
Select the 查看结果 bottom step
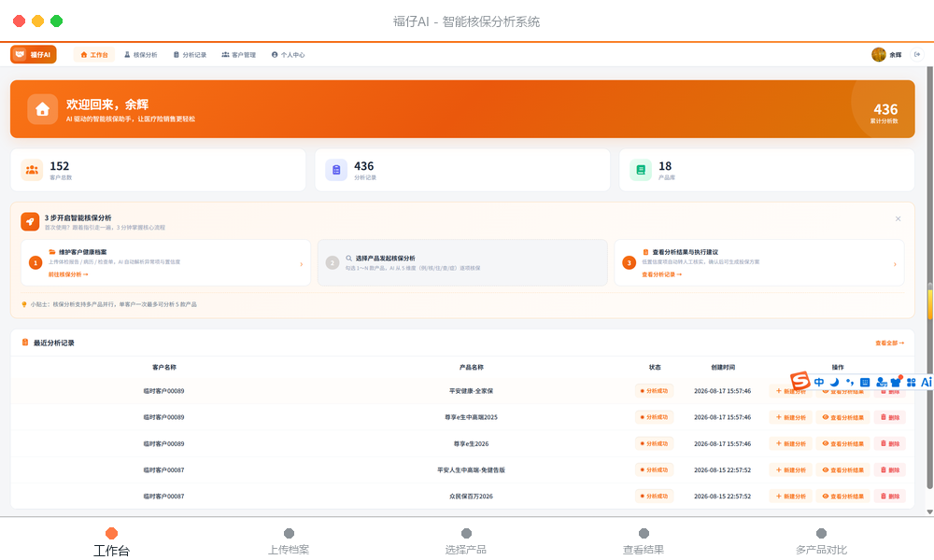644,541
